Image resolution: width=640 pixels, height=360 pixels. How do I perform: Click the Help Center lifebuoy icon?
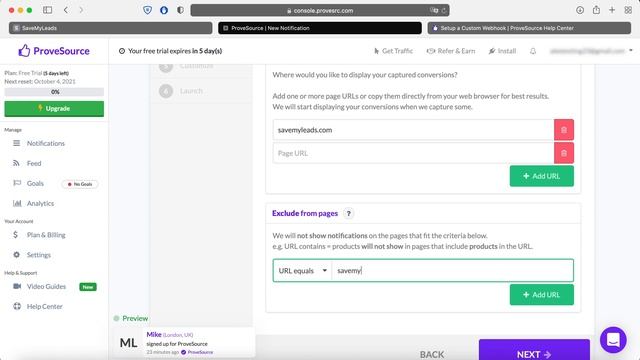coord(17,307)
